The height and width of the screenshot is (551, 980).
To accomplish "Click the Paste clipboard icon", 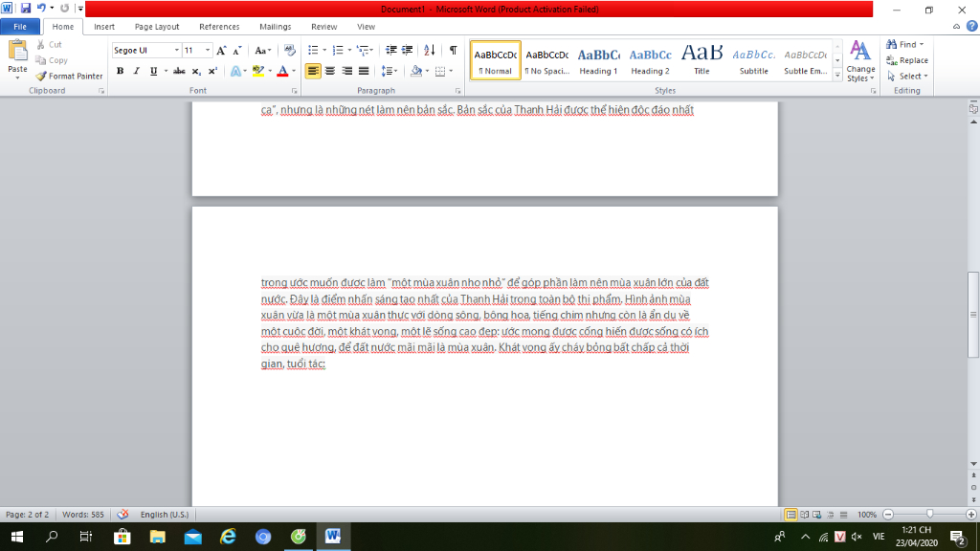I will click(17, 52).
